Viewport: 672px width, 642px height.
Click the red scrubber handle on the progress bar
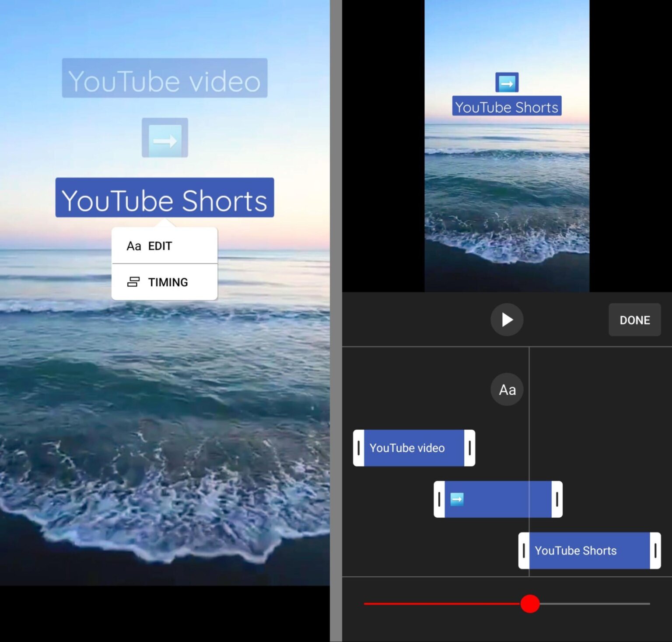coord(530,604)
